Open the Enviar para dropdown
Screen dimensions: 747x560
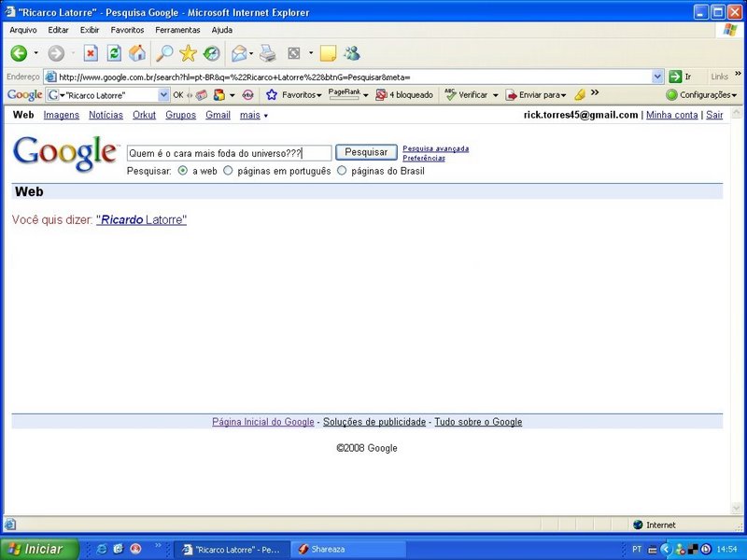point(564,96)
